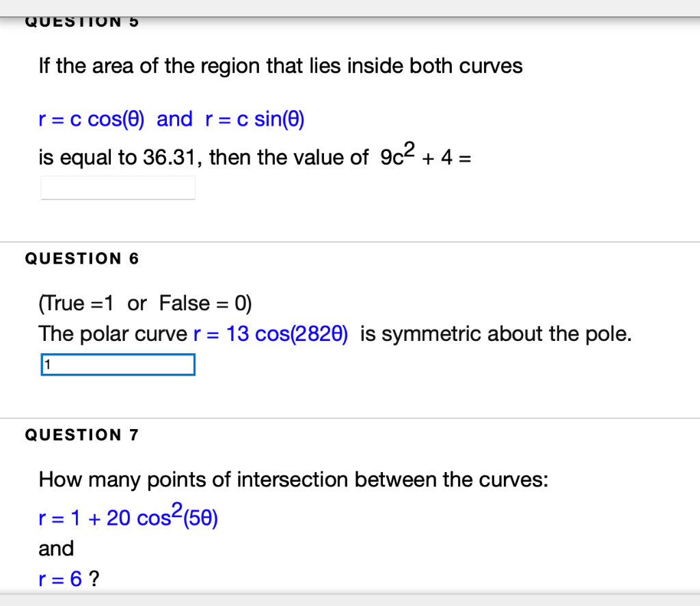Click 'How many points of intersection' sentence
Viewport: 700px width, 606px height.
(293, 480)
